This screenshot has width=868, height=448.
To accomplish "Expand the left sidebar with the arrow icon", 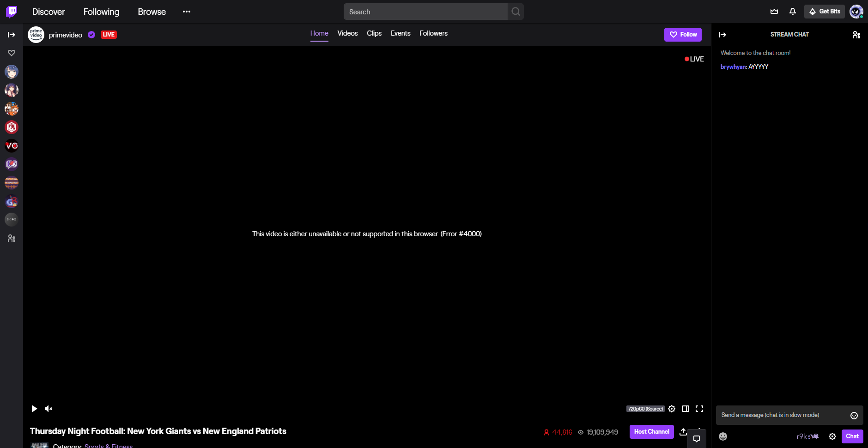I will (x=12, y=35).
